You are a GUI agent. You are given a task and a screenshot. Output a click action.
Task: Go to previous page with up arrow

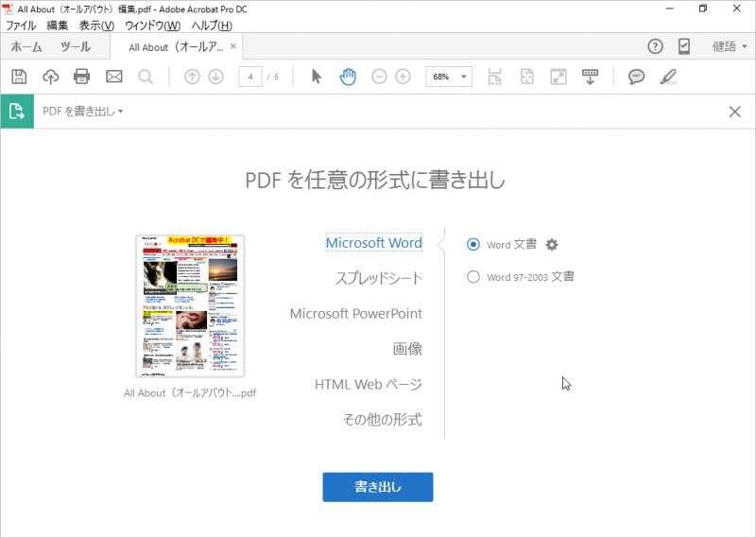pos(192,77)
